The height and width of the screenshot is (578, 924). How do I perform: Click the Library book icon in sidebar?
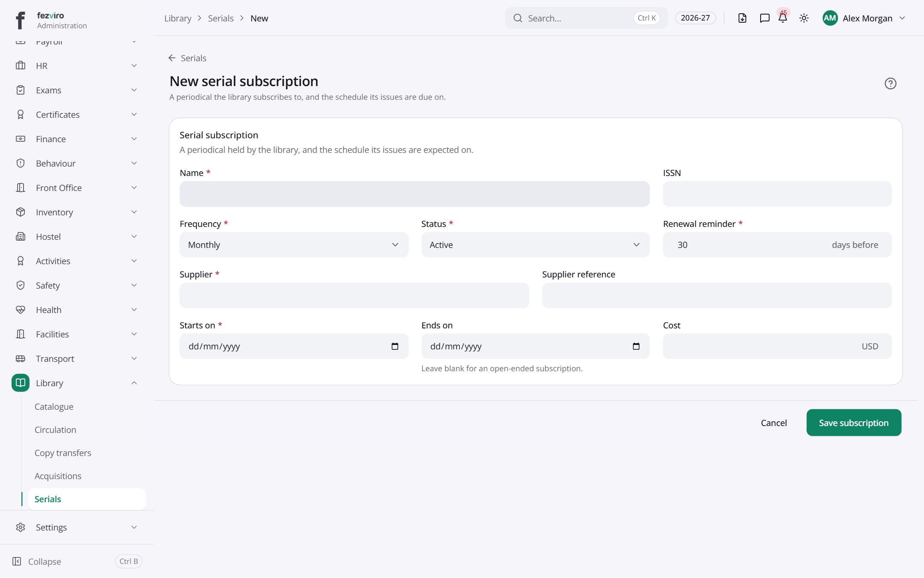21,383
